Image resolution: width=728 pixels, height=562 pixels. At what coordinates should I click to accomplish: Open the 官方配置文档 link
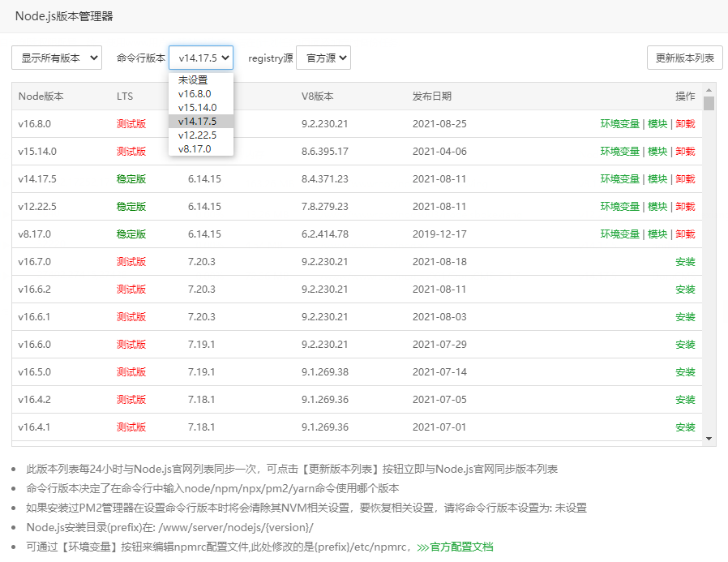point(455,547)
